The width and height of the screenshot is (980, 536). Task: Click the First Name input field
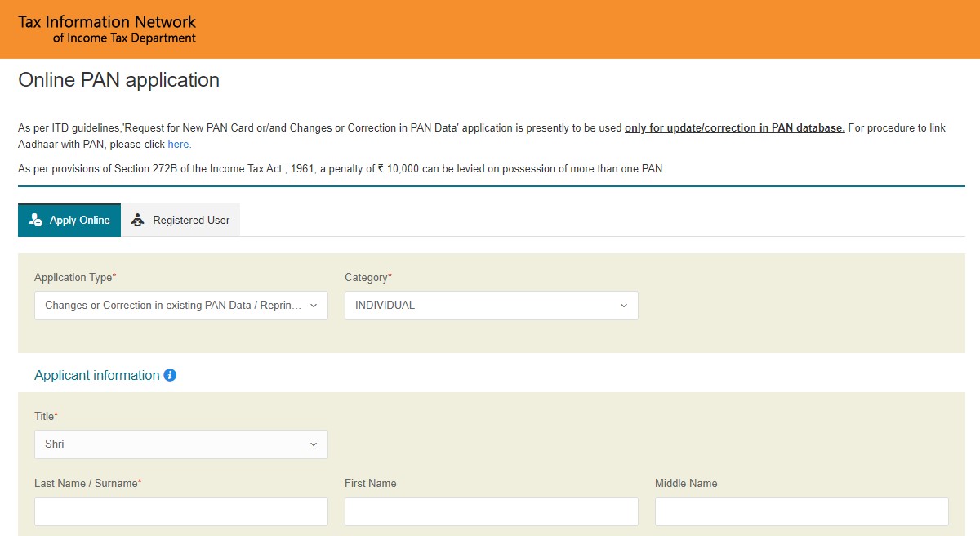coord(492,511)
